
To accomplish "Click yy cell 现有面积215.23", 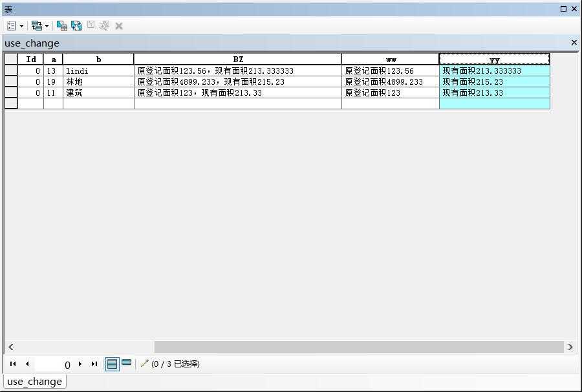I will tap(495, 82).
